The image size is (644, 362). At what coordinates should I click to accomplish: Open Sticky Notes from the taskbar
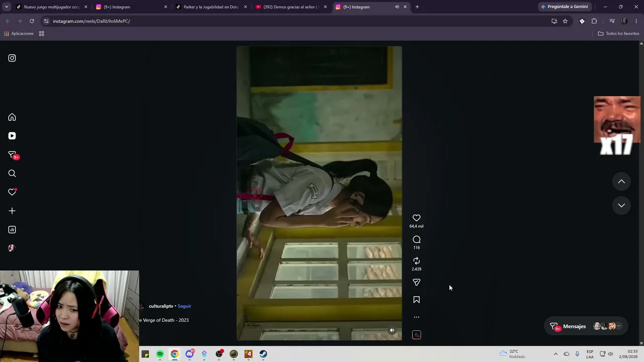coord(145,354)
